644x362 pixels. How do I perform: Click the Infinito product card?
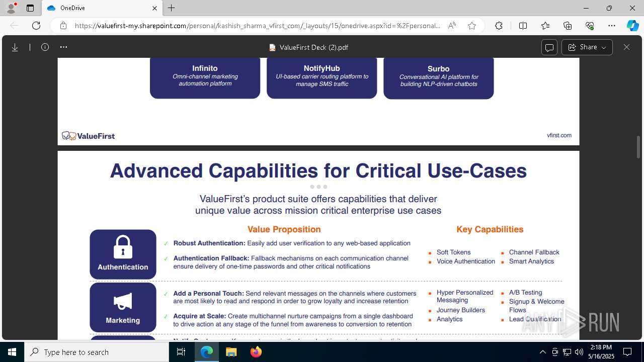click(x=205, y=77)
